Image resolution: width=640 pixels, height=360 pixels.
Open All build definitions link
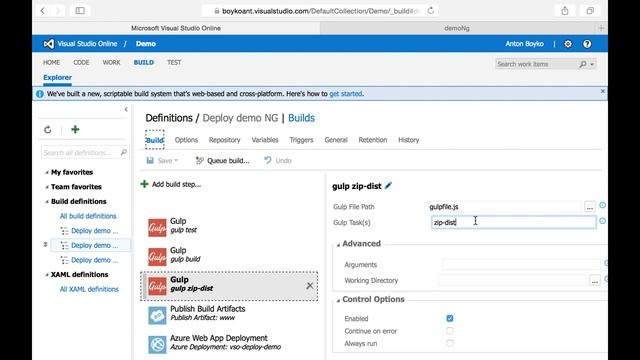(88, 216)
